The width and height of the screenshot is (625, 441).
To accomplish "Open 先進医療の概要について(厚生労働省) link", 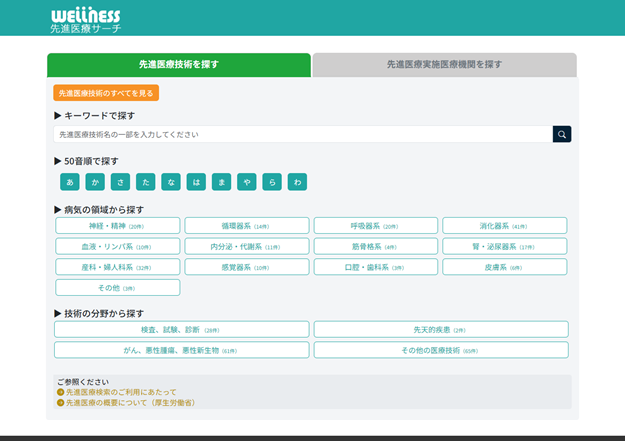I will 132,403.
